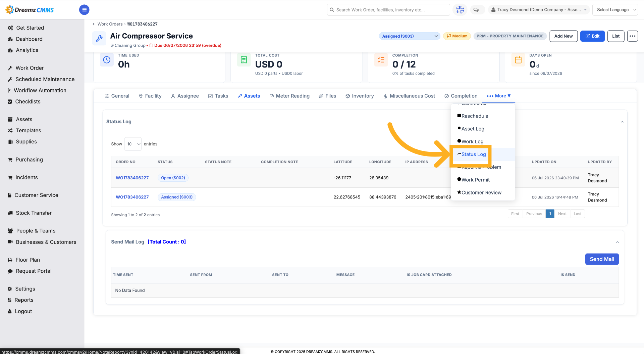Viewport: 644px width, 354px height.
Task: Collapse the Send Mail Log section
Action: (618, 242)
